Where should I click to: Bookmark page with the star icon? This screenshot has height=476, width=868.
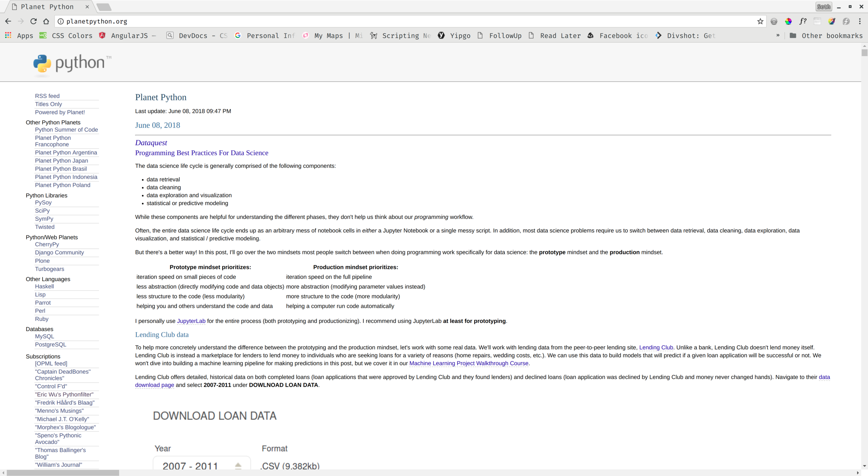760,21
